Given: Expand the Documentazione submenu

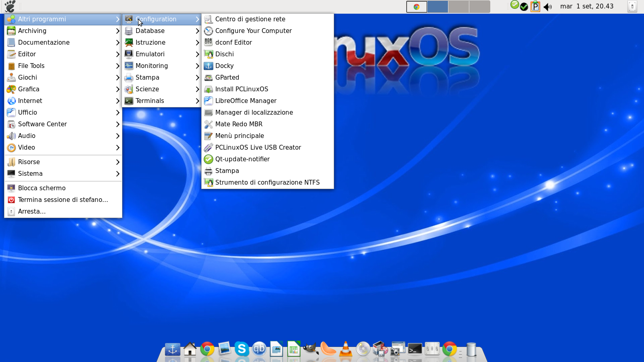Looking at the screenshot, I should (x=63, y=43).
